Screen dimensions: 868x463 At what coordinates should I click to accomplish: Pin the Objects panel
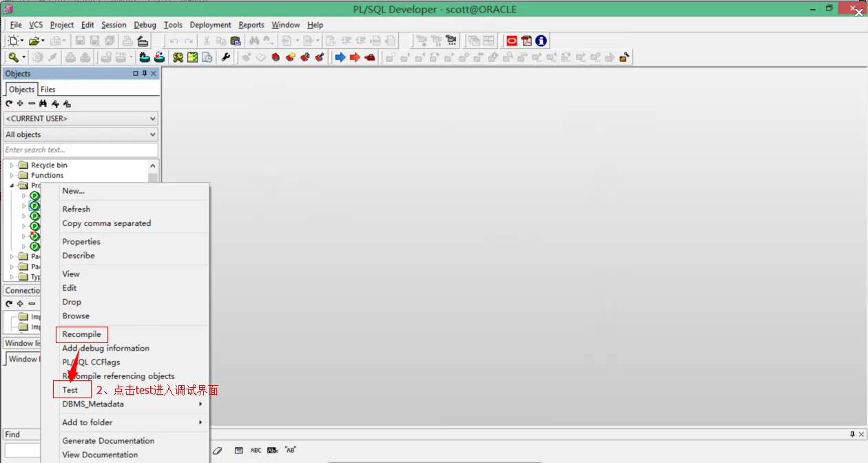coord(145,74)
